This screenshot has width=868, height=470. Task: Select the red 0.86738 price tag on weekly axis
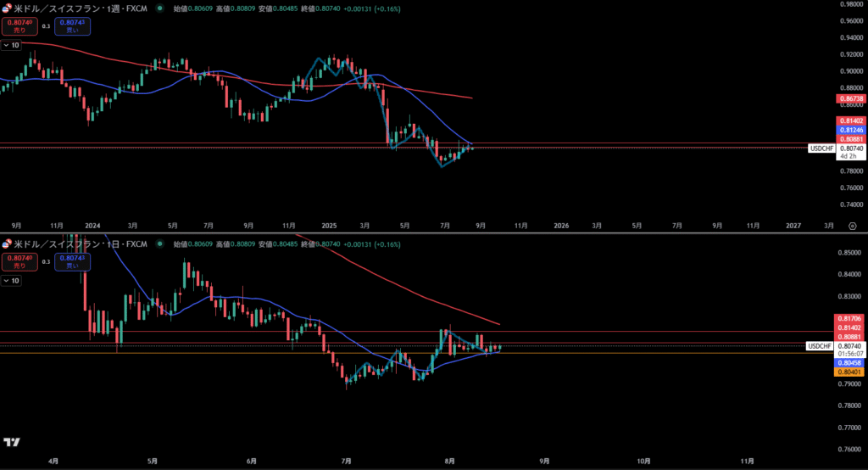850,99
